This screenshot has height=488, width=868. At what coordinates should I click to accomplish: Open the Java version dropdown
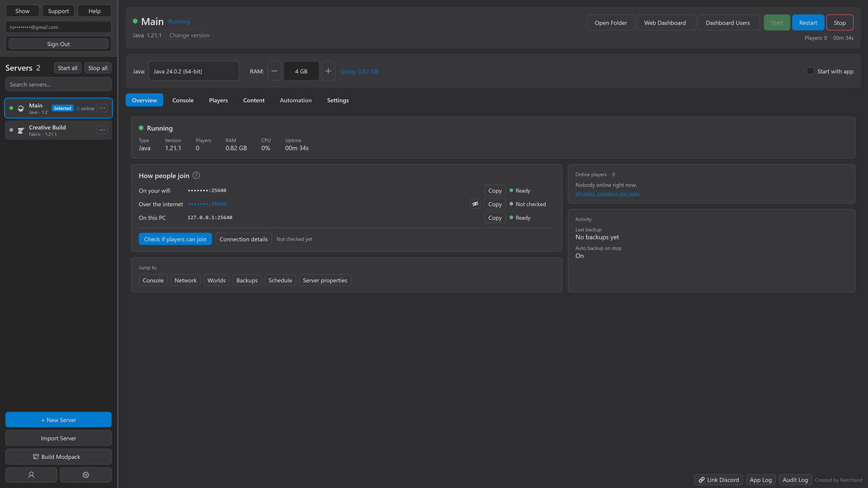pyautogui.click(x=194, y=71)
